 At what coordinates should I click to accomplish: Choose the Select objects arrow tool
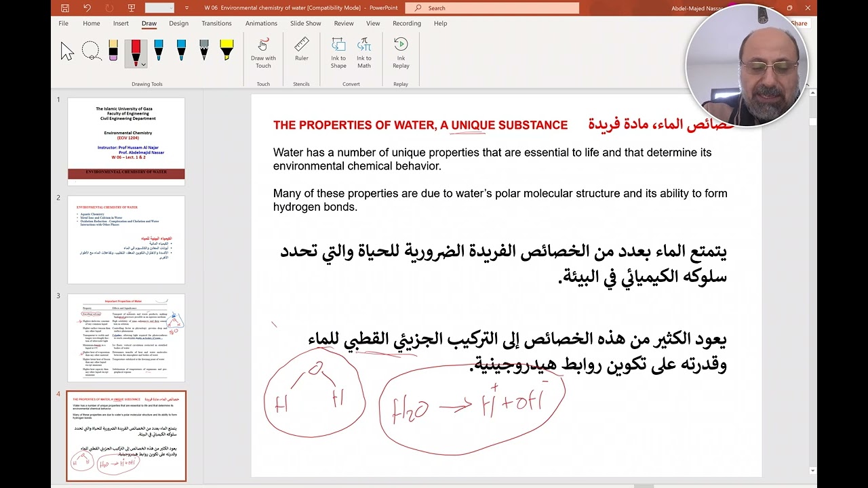tap(67, 52)
